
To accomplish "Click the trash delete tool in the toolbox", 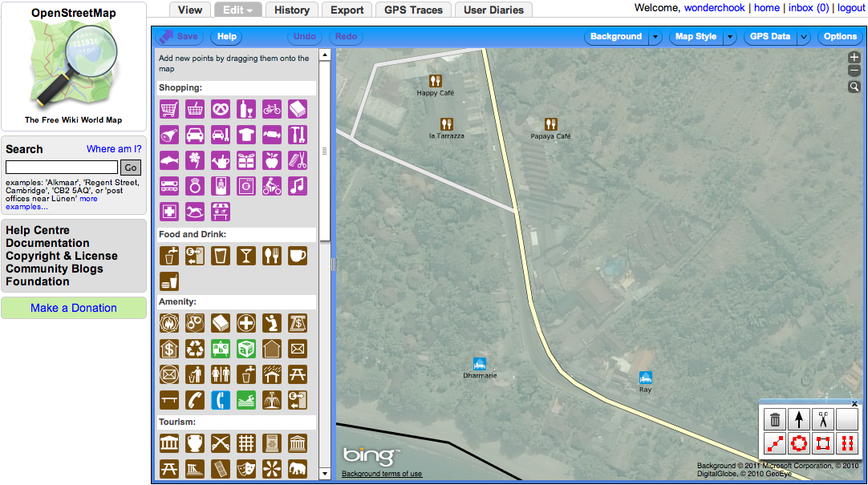I will (x=775, y=419).
